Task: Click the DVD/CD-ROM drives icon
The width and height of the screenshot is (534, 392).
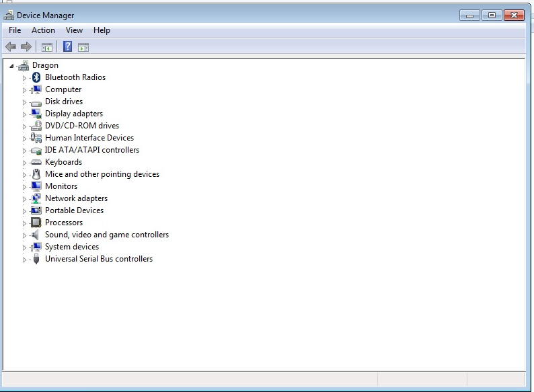Action: [x=36, y=126]
